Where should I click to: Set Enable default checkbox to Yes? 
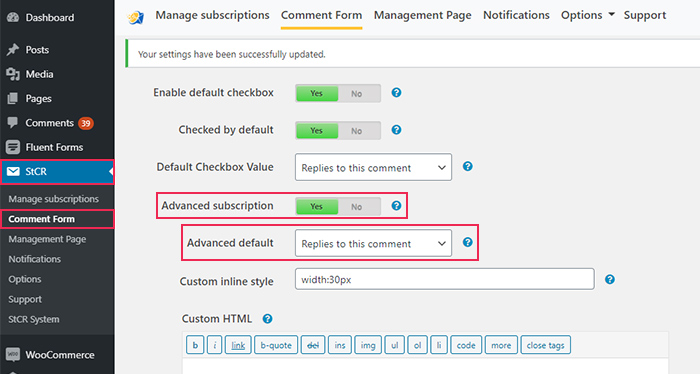tap(317, 93)
